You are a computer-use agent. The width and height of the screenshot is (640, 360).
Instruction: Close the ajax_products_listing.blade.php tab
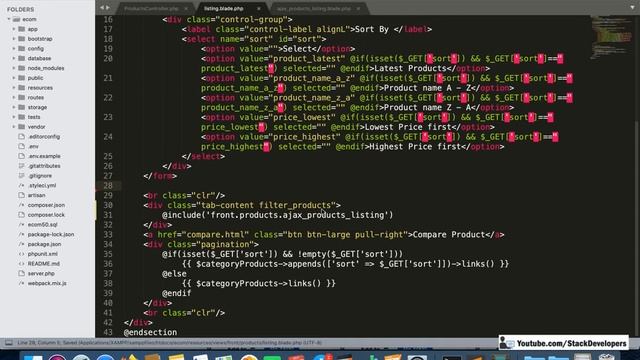coord(358,9)
